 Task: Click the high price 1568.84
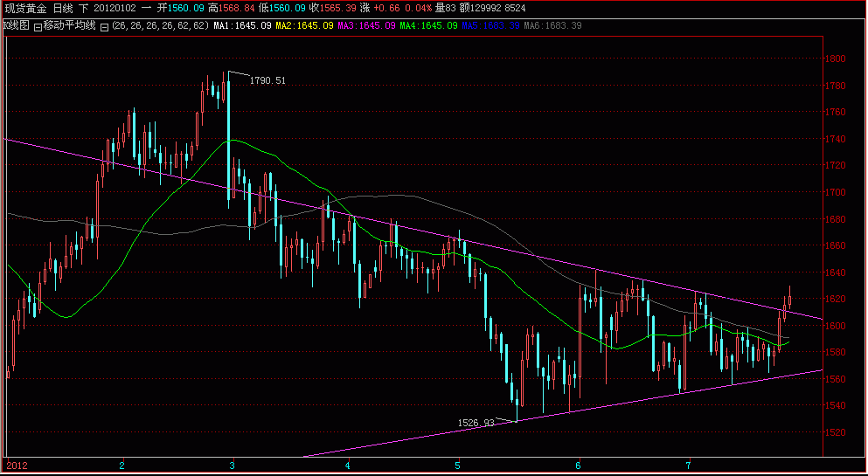(x=237, y=8)
